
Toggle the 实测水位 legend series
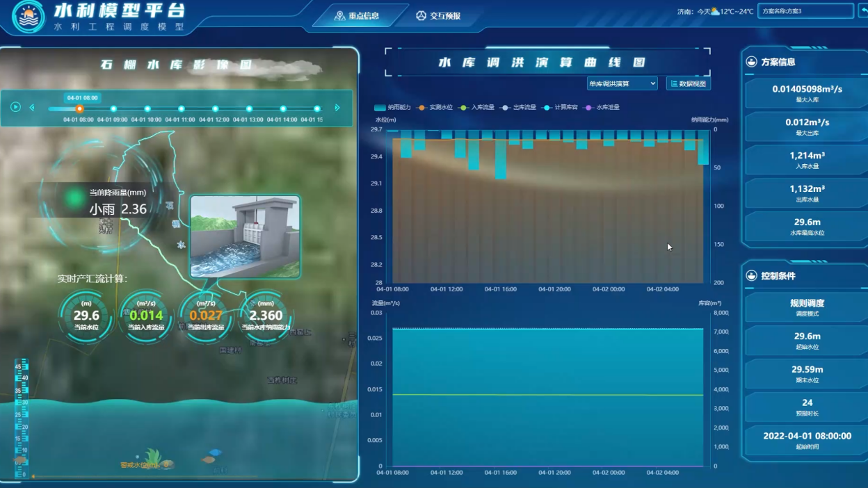pyautogui.click(x=434, y=107)
